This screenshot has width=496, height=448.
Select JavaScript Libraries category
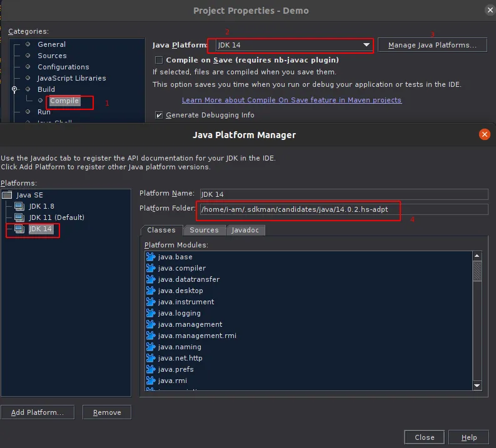(x=71, y=78)
